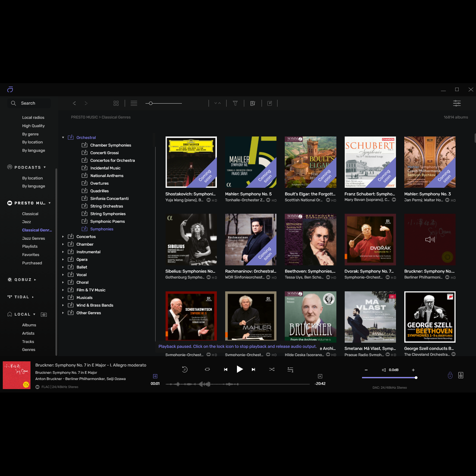Select the Symphonic Poems subgenre
Screen dimensions: 476x476
click(x=107, y=221)
